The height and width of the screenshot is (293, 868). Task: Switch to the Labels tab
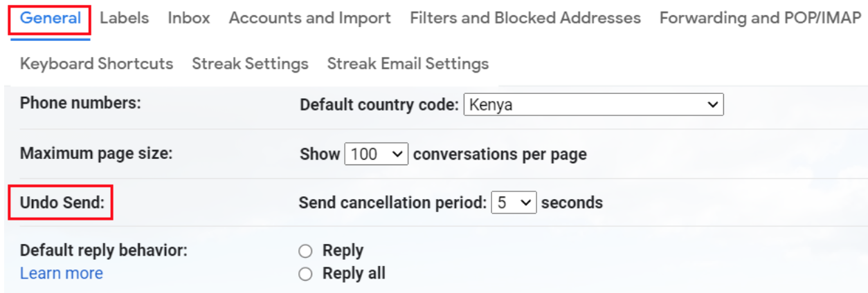coord(124,18)
